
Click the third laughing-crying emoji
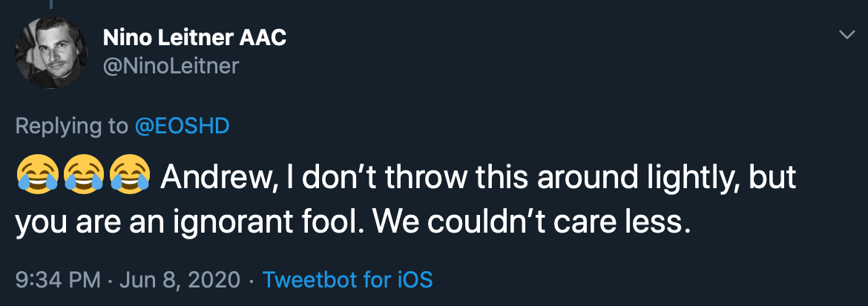pos(130,176)
